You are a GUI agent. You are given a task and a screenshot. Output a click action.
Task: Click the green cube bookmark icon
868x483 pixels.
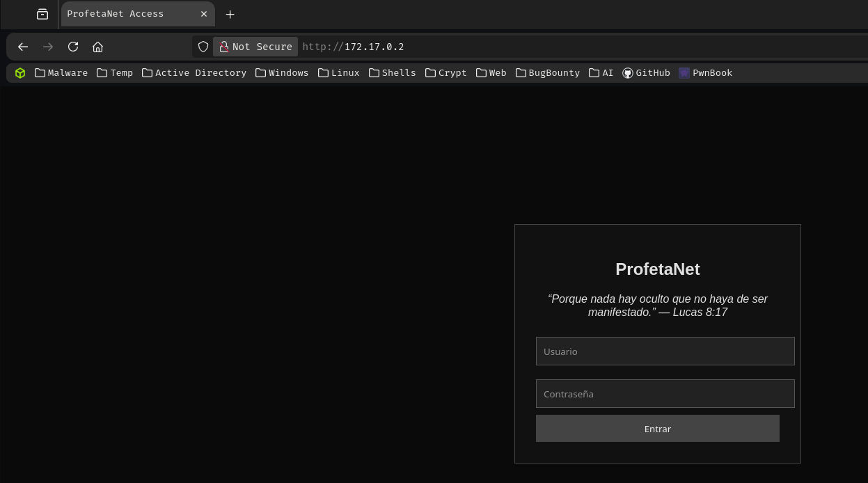pyautogui.click(x=20, y=73)
